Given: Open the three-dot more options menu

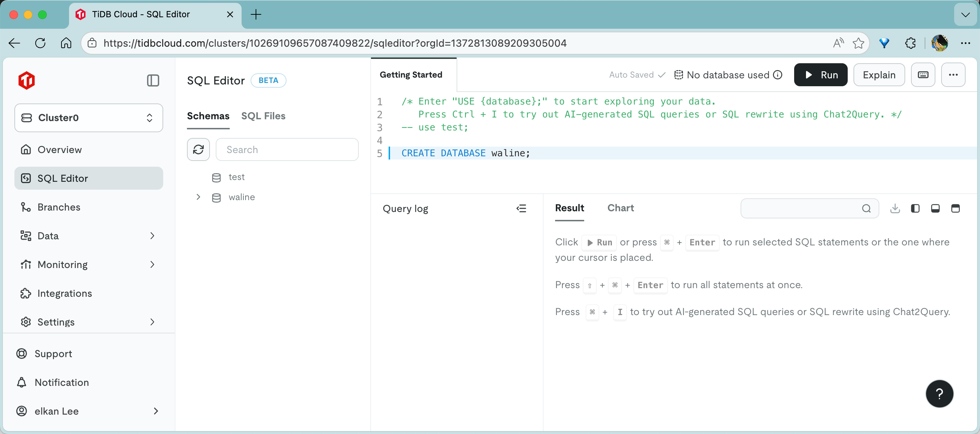Looking at the screenshot, I should [953, 75].
